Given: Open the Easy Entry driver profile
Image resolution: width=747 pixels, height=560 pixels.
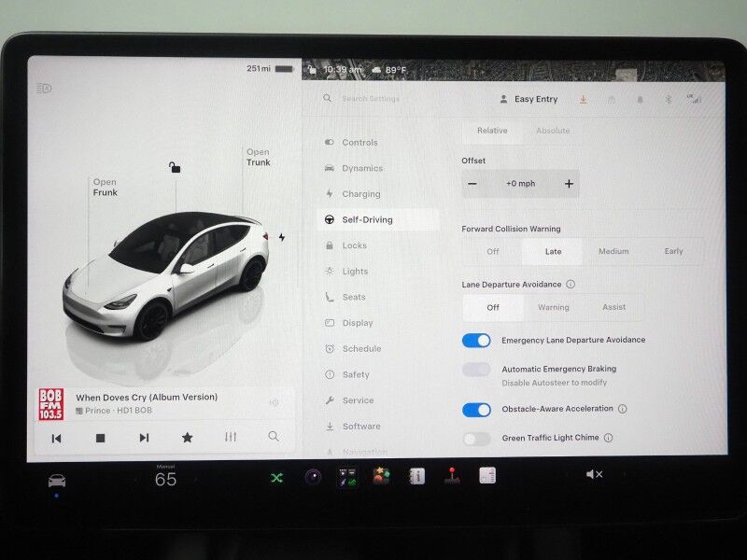Looking at the screenshot, I should point(529,99).
